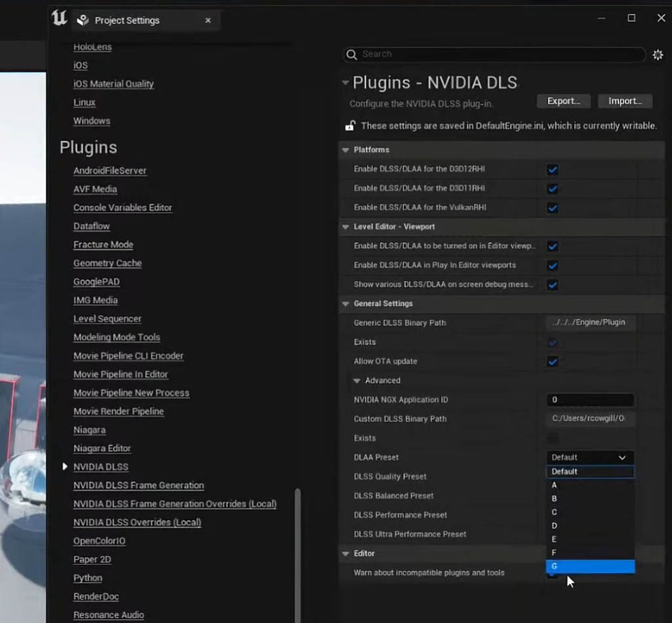
Task: Click the Unreal Engine logo icon
Action: click(59, 18)
